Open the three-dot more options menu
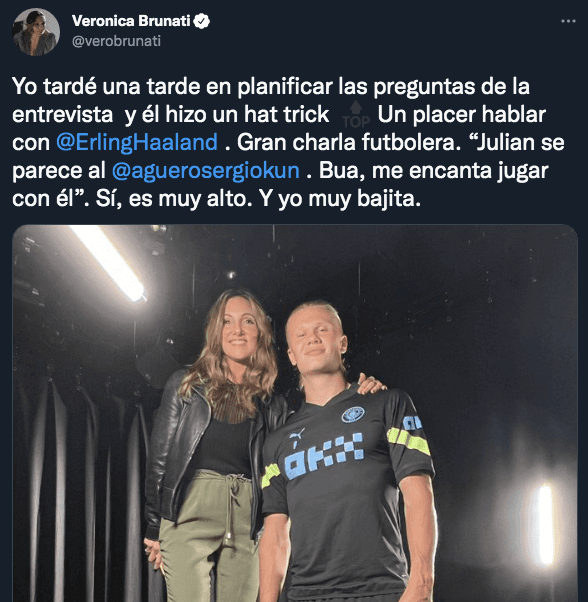Screen dimensions: 588x602 click(568, 21)
